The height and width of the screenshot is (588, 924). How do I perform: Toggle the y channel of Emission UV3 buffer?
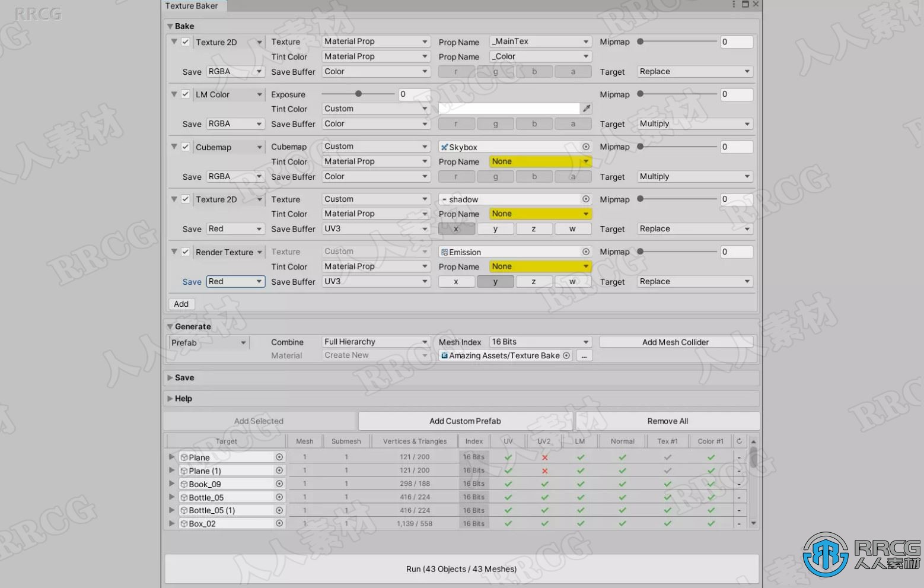(495, 282)
